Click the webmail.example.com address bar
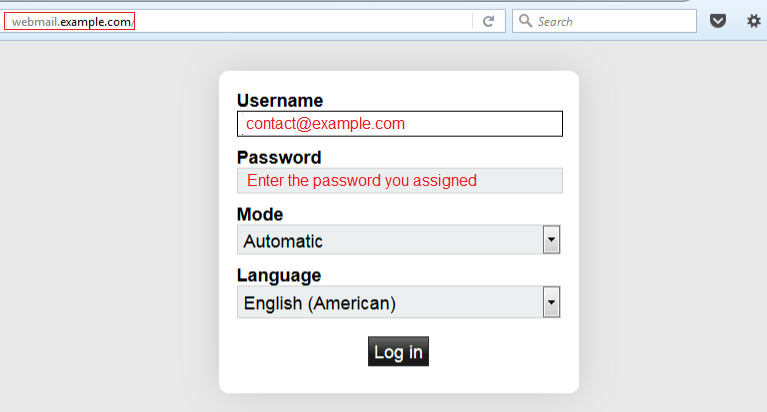Viewport: 767px width, 412px height. pyautogui.click(x=254, y=21)
